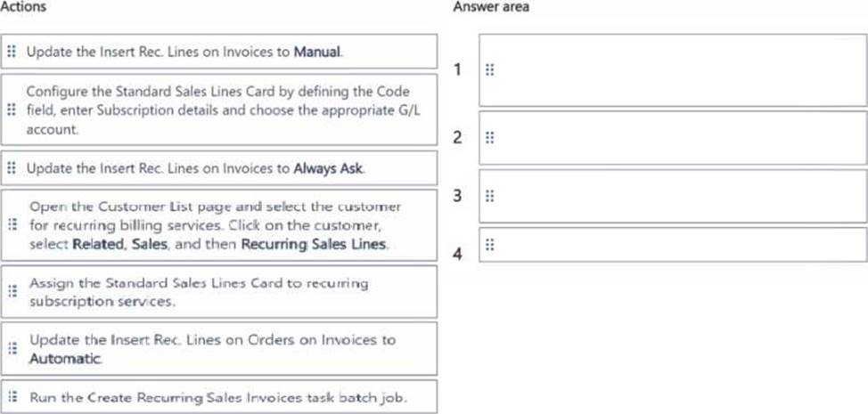Select 'Update Insert Rec. Lines to Manual' action
The height and width of the screenshot is (414, 868).
tap(184, 52)
